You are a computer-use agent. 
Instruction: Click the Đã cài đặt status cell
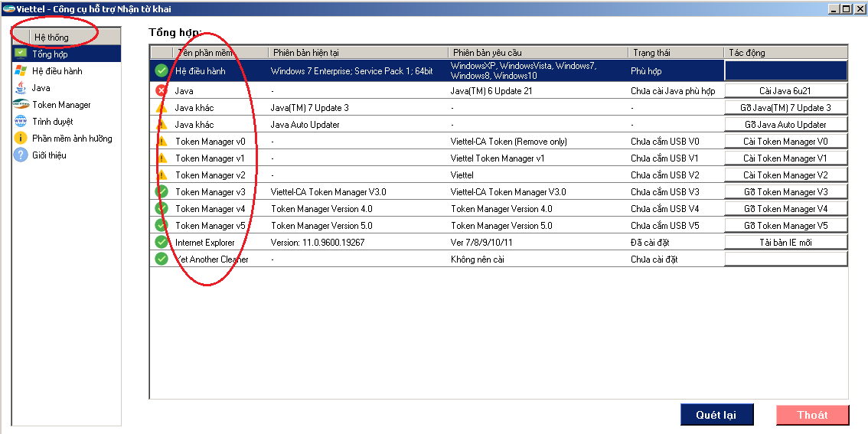[651, 243]
